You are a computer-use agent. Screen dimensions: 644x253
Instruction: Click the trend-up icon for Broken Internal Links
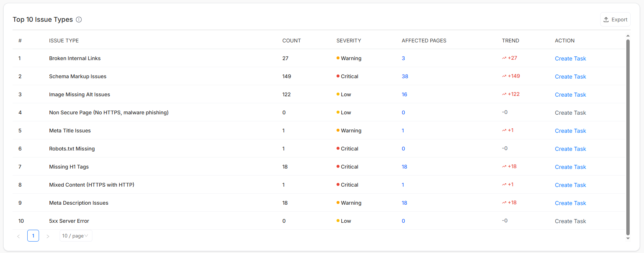click(504, 58)
